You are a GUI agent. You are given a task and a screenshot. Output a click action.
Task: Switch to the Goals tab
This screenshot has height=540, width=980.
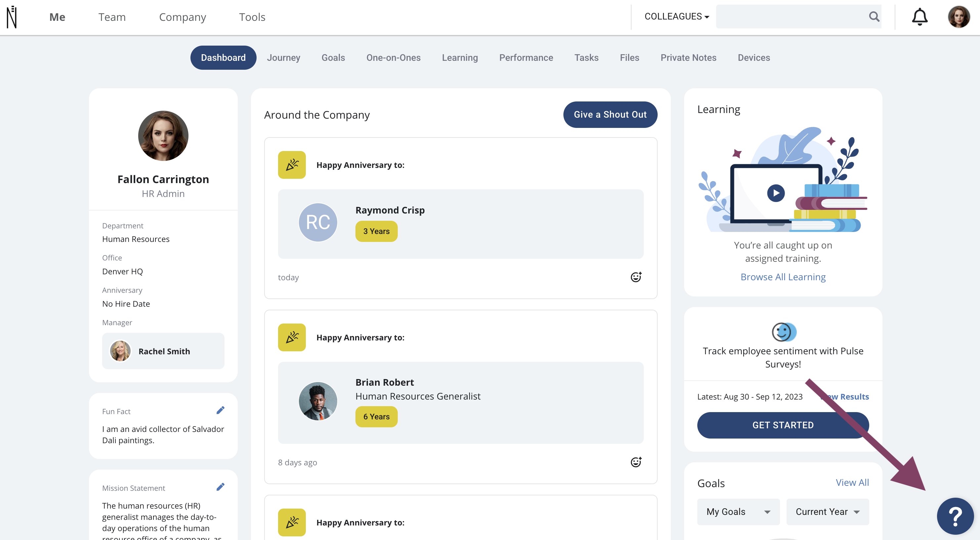point(333,58)
